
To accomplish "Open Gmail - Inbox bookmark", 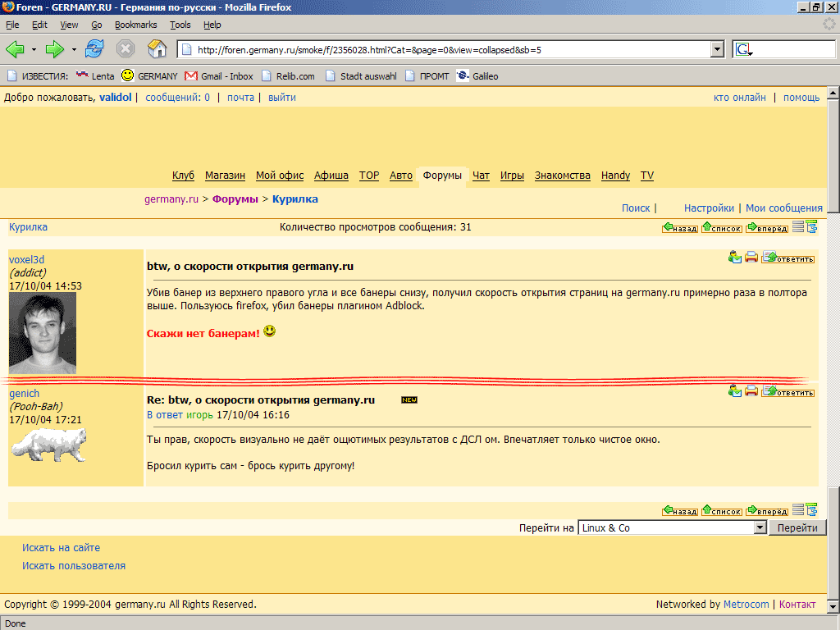I will pyautogui.click(x=218, y=76).
